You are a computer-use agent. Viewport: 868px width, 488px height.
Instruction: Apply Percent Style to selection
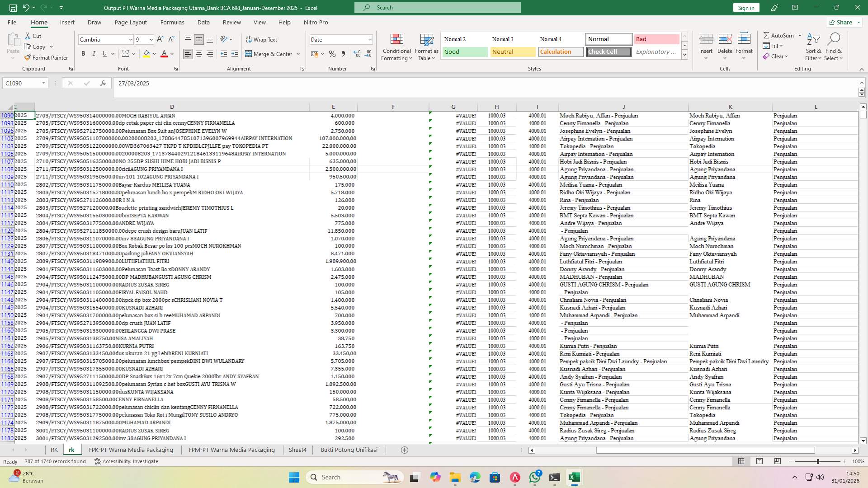click(x=332, y=54)
